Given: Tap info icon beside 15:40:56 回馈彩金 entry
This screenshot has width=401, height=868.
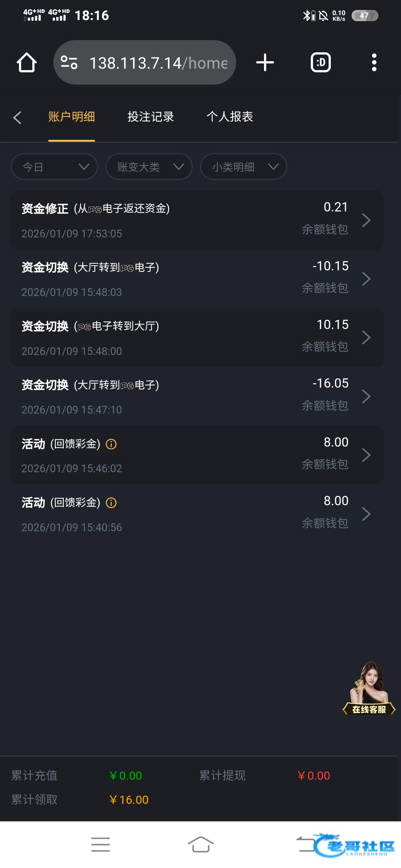Looking at the screenshot, I should point(111,503).
